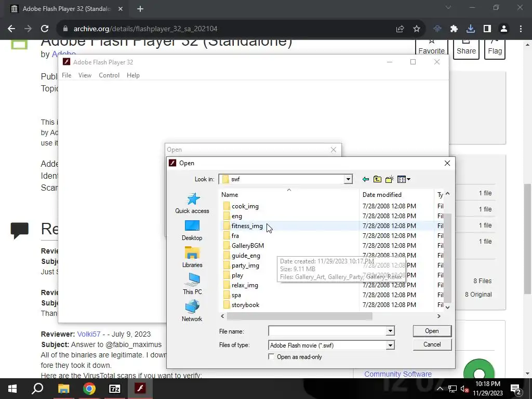Image resolution: width=532 pixels, height=399 pixels.
Task: Open Community Software link
Action: pos(398,374)
